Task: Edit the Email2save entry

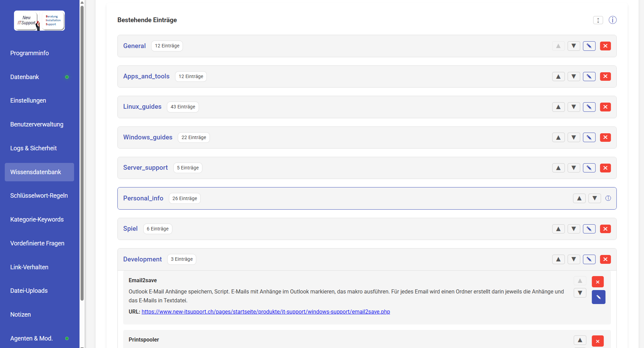Action: pyautogui.click(x=598, y=297)
